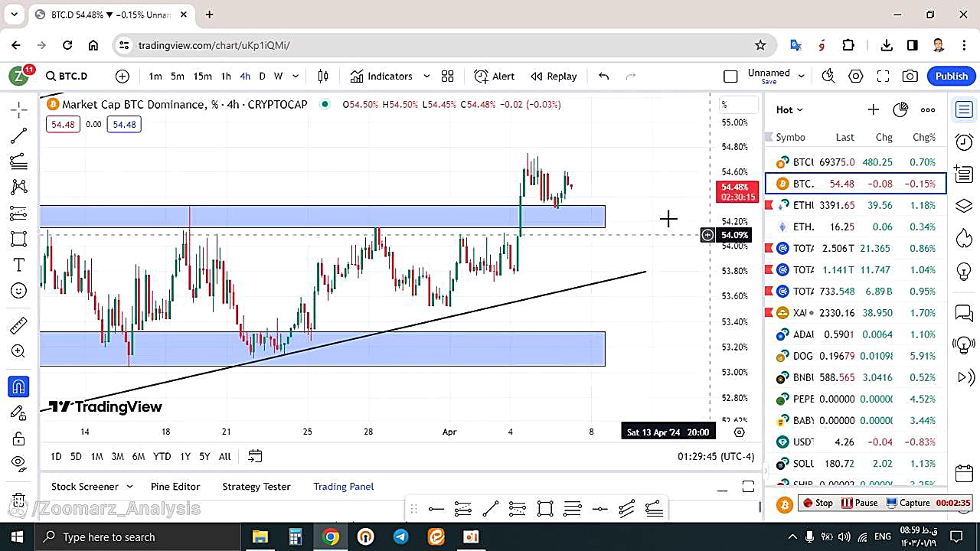The height and width of the screenshot is (551, 980).
Task: Open indicator templates grid icon
Action: click(x=447, y=76)
